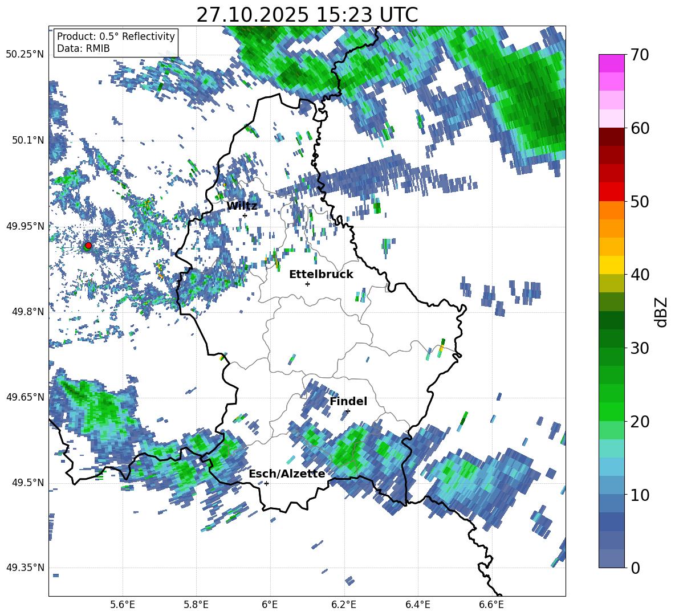This screenshot has width=675, height=616.
Task: Click the latitude label 50.25°N
Action: pos(25,55)
